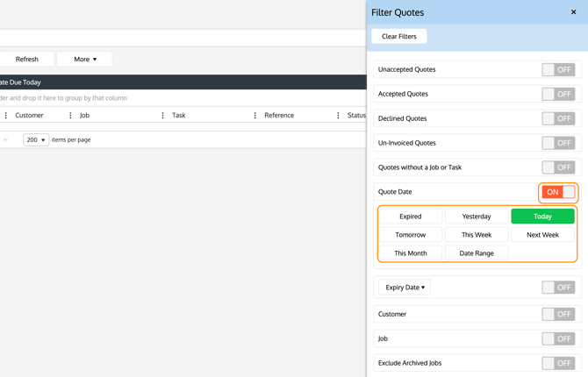Expand the 200 items per page dropdown
588x377 pixels.
click(36, 139)
